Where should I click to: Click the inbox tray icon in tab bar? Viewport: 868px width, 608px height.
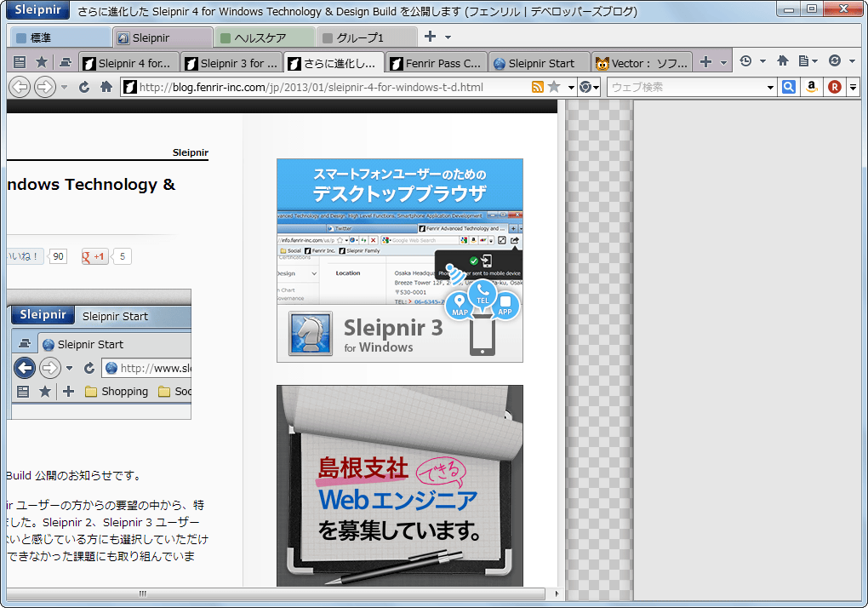click(66, 62)
